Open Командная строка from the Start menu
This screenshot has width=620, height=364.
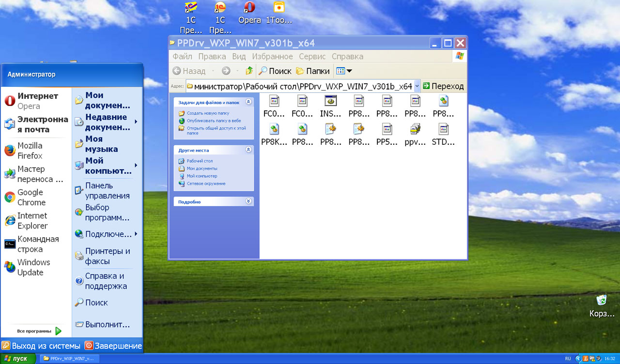37,244
